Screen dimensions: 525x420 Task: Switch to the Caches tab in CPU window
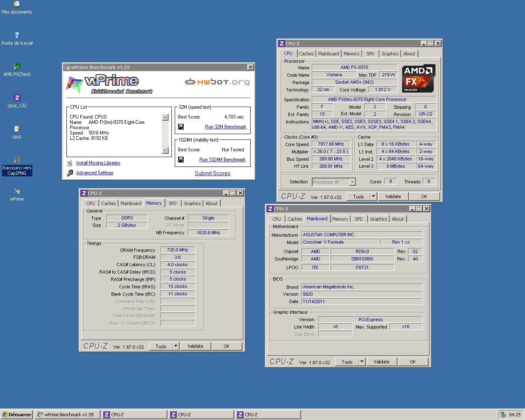pyautogui.click(x=306, y=54)
